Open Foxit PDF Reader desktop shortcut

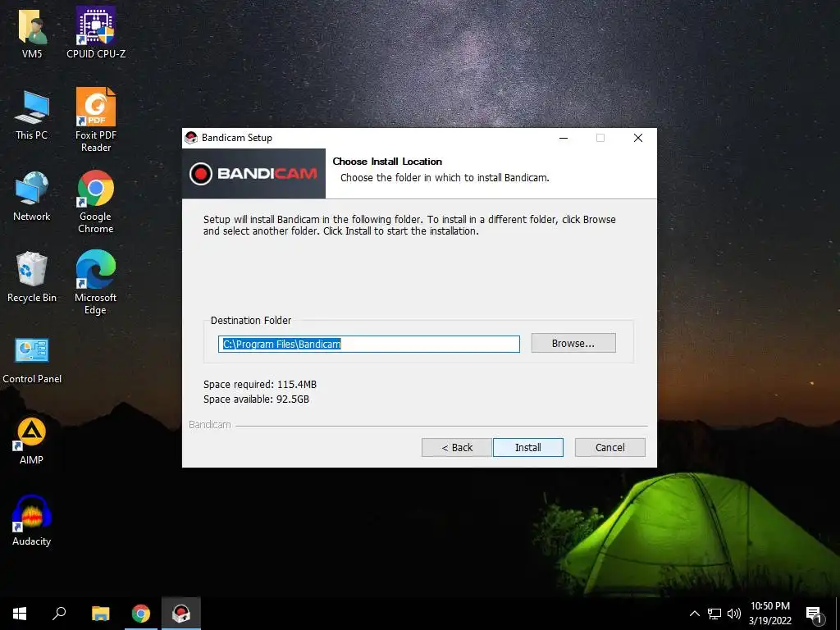[x=96, y=120]
